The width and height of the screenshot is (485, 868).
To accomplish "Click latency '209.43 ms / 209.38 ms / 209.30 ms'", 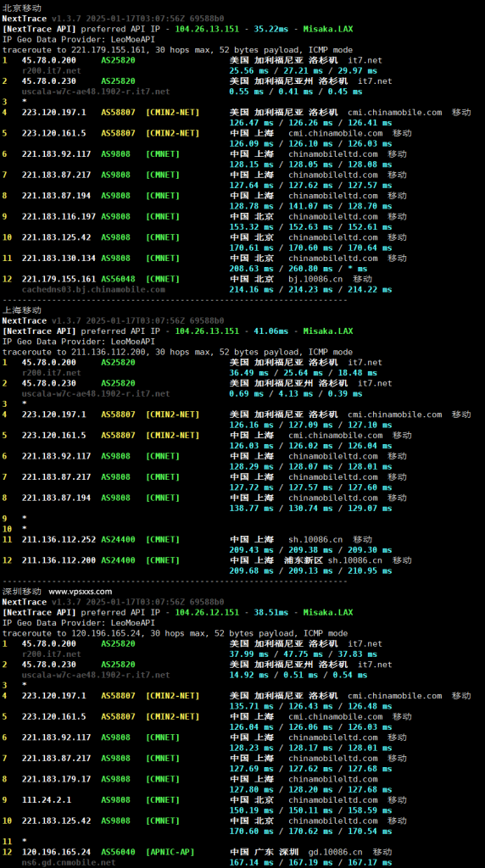I will [x=310, y=550].
